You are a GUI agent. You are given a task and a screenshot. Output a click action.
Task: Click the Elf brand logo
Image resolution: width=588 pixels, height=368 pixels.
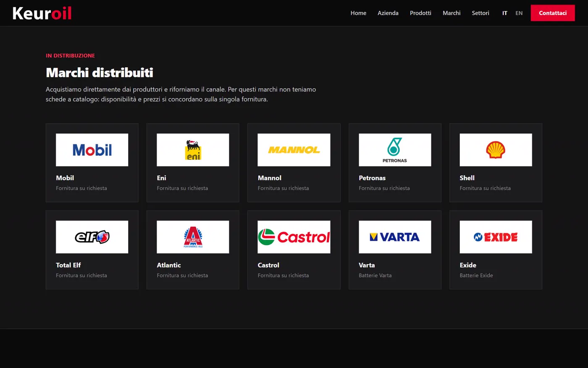(x=92, y=237)
